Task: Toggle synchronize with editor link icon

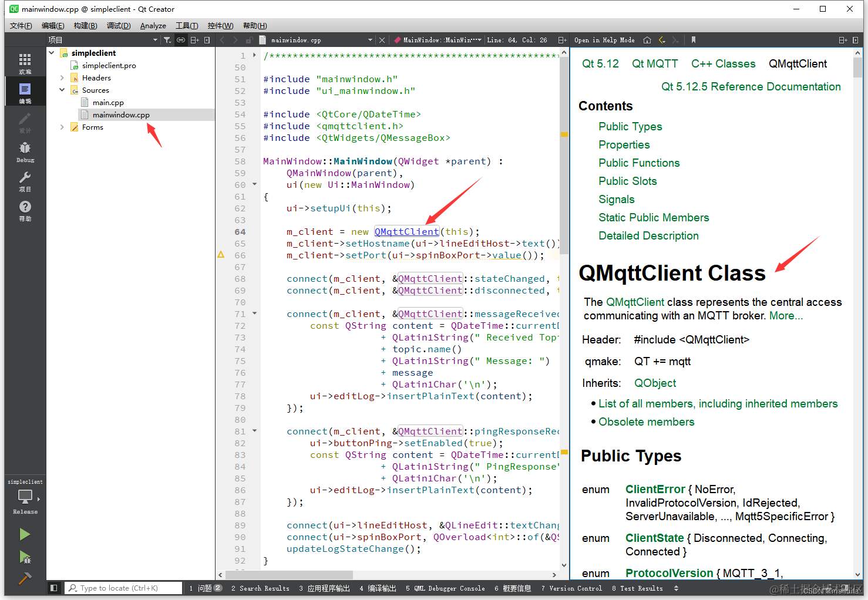Action: pyautogui.click(x=181, y=40)
